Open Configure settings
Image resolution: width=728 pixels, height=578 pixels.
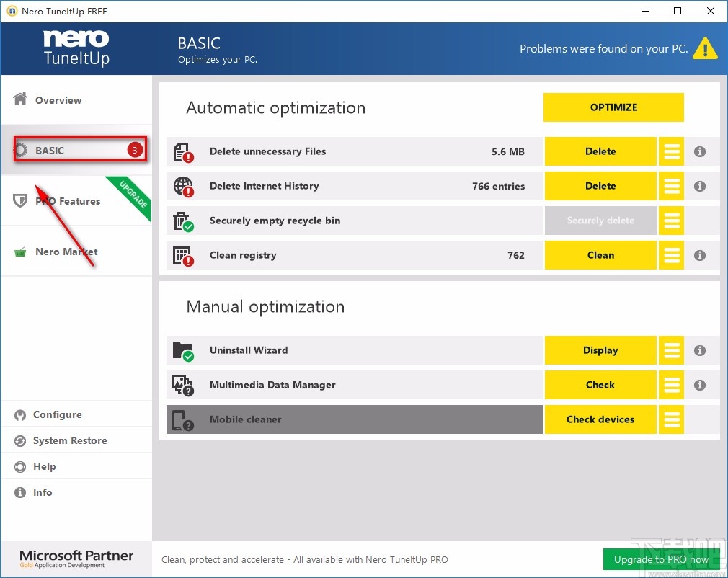pos(76,414)
